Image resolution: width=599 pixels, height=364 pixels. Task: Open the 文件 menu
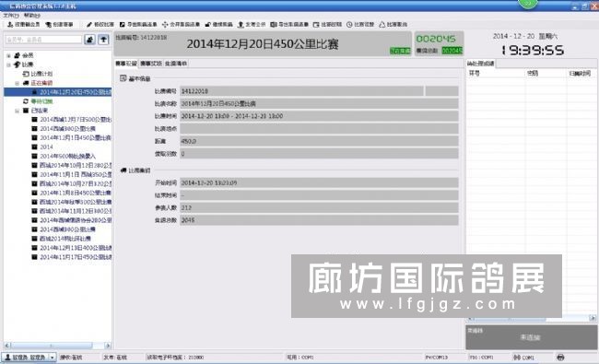(11, 16)
